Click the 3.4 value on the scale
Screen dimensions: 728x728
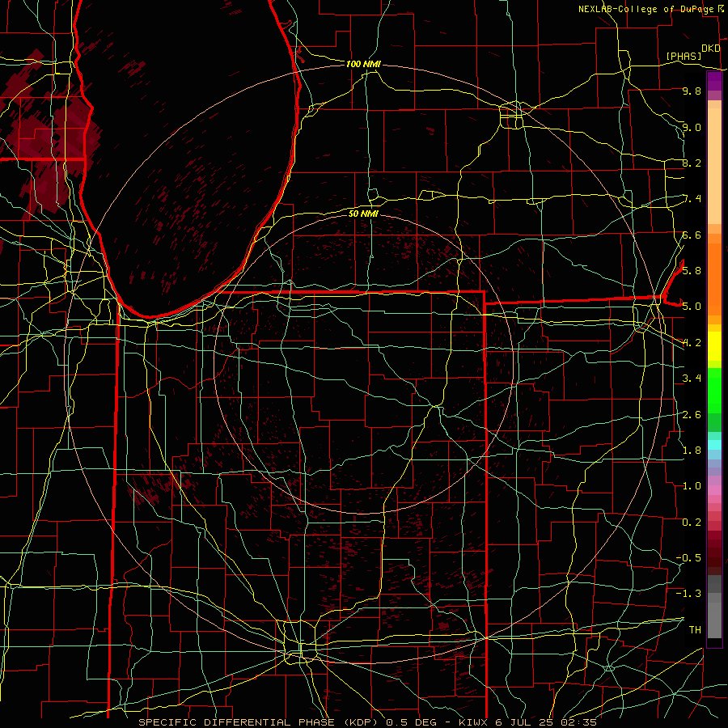(x=692, y=378)
